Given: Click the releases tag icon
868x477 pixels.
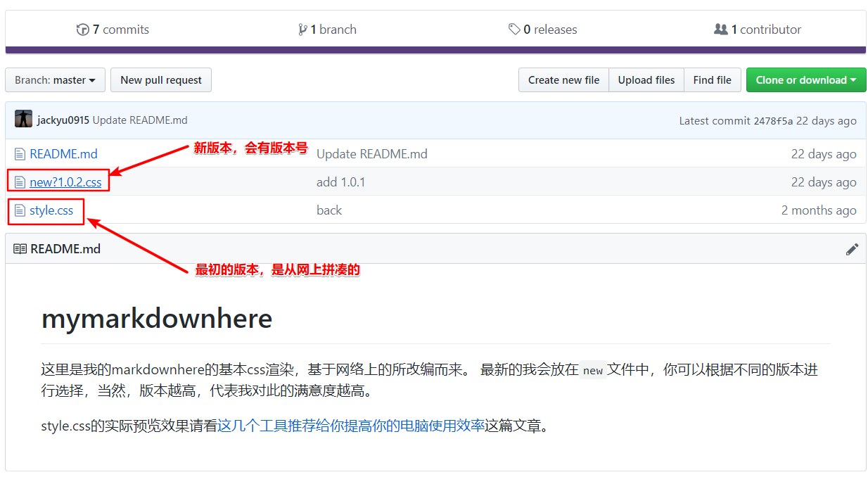Looking at the screenshot, I should [514, 30].
